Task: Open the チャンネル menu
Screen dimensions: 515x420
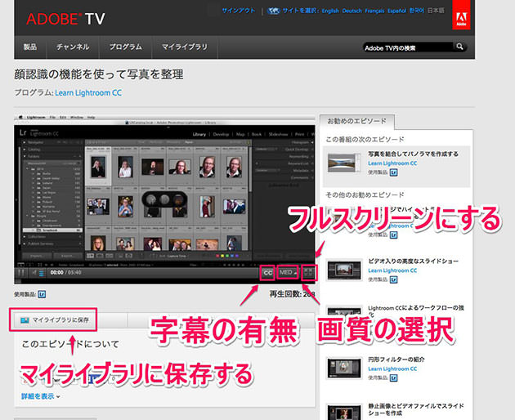Action: (x=73, y=47)
